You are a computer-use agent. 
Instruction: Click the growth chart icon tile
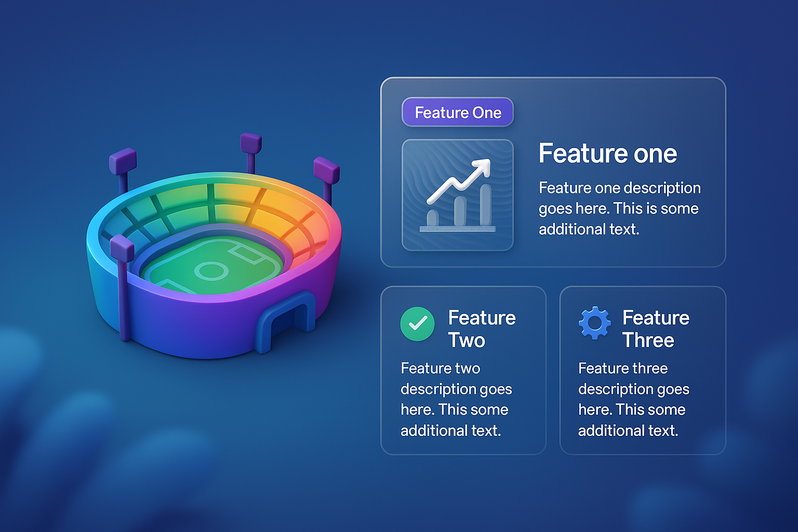click(458, 195)
